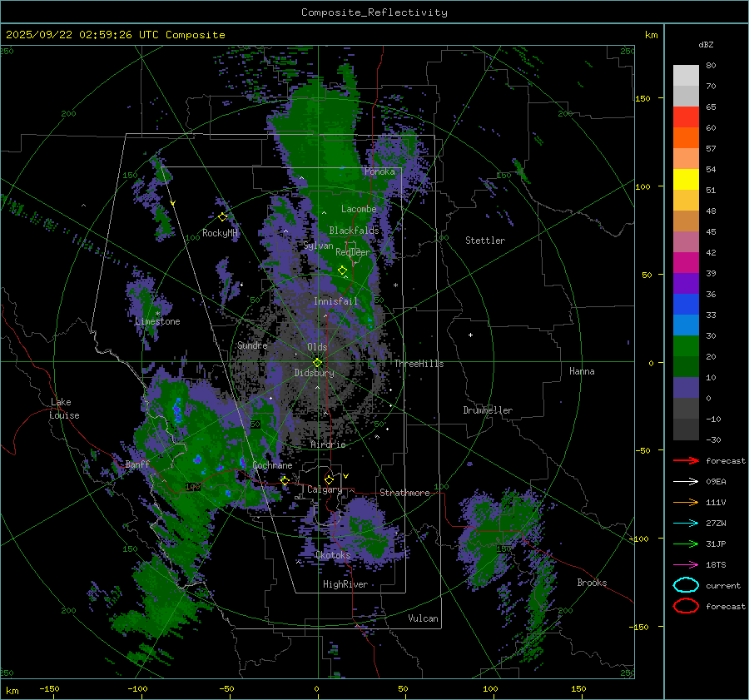Click the UTC Composite timestamp text
The image size is (749, 700).
115,35
